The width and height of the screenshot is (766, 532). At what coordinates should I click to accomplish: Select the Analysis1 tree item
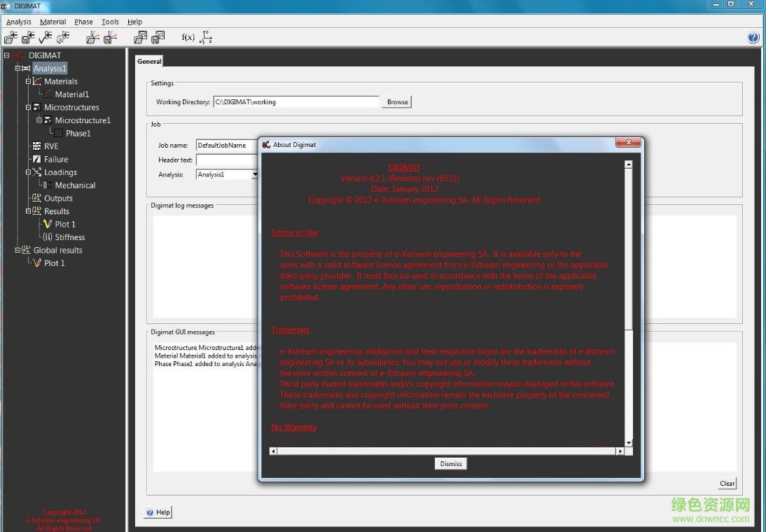(x=49, y=68)
